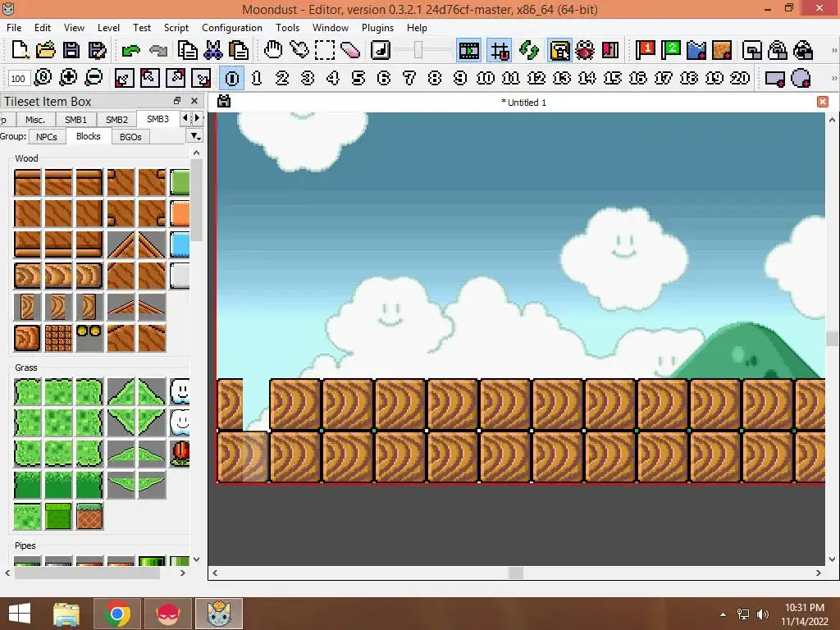The height and width of the screenshot is (630, 840).
Task: Cut selected items with scissors
Action: (212, 50)
